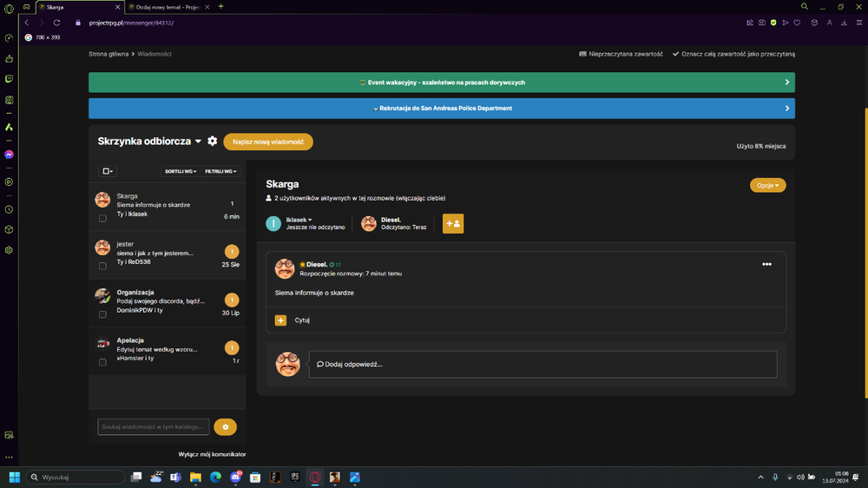868x488 pixels.
Task: Search open tabs with the magnifier icon
Action: (x=805, y=7)
